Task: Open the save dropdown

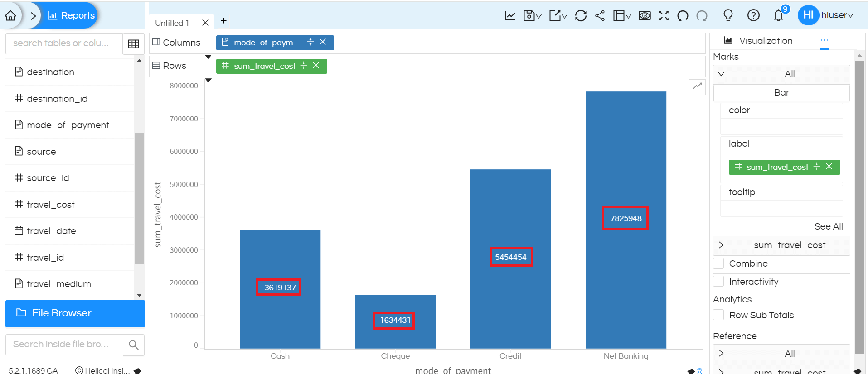Action: [x=533, y=16]
